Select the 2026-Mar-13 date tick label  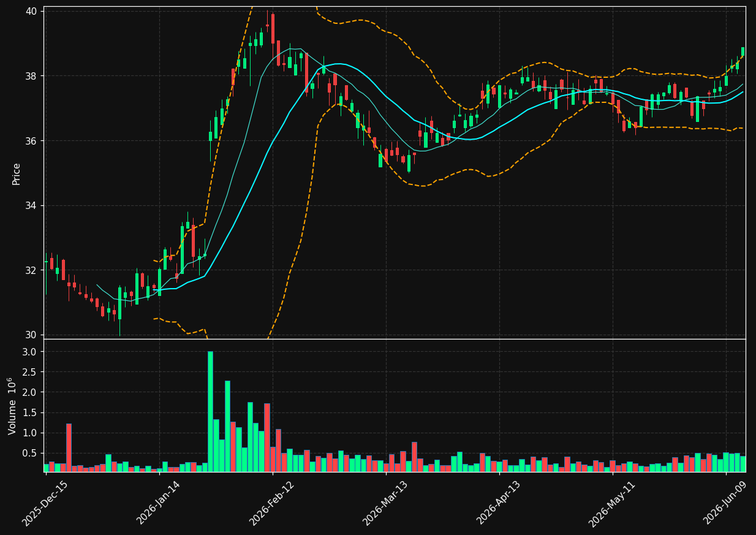click(385, 503)
